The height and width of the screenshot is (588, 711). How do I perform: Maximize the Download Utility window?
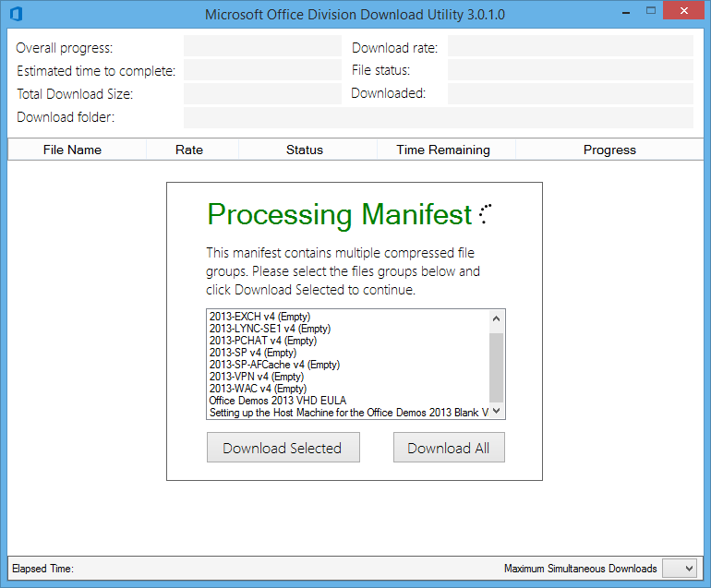(x=651, y=11)
